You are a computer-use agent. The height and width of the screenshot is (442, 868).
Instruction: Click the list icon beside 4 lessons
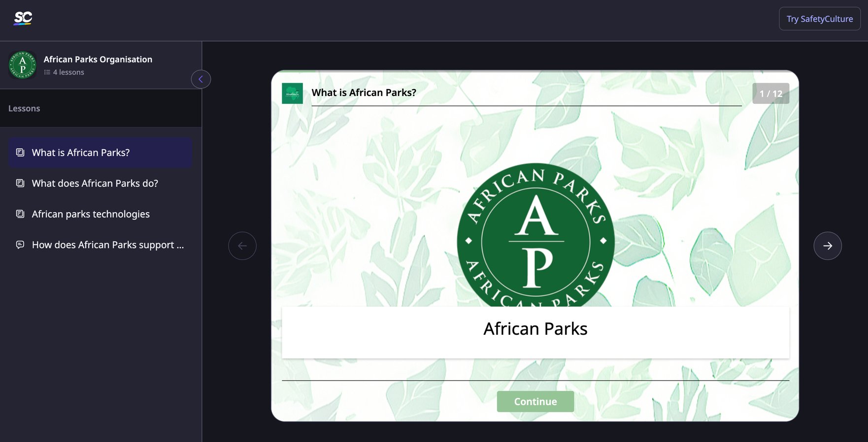[x=47, y=72]
